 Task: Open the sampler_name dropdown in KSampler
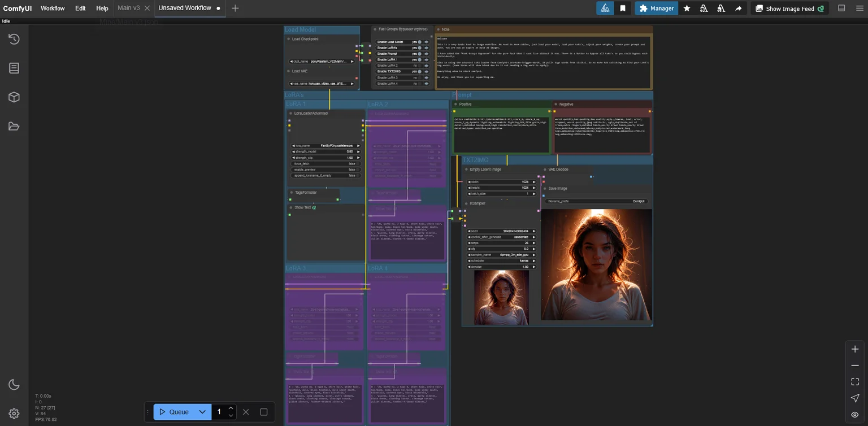tap(502, 255)
